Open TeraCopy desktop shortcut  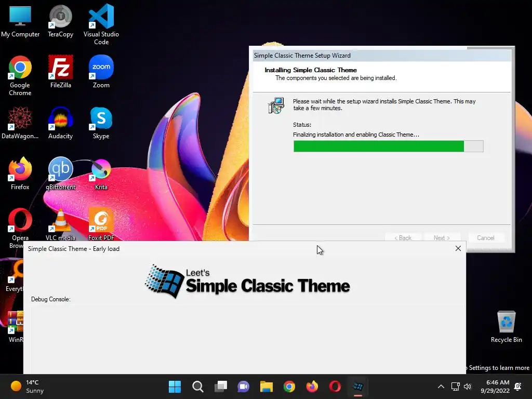pos(60,21)
